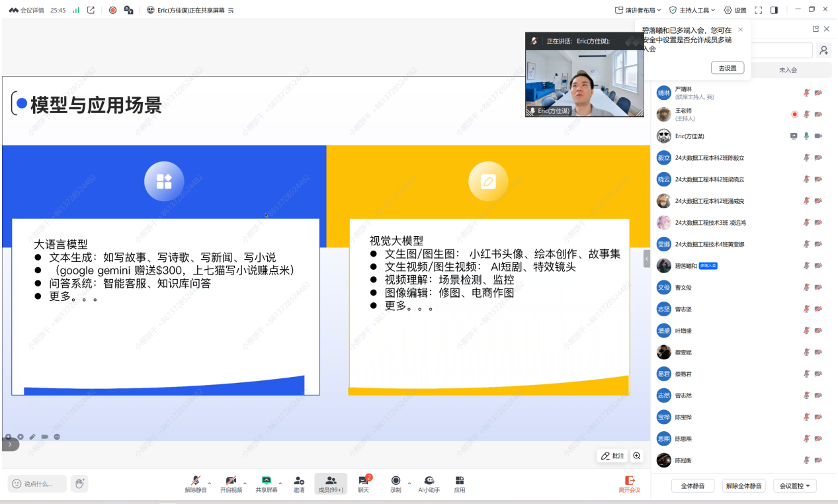Open the 演讲者布局 layout dropdown
Image resolution: width=838 pixels, height=504 pixels.
coord(638,10)
